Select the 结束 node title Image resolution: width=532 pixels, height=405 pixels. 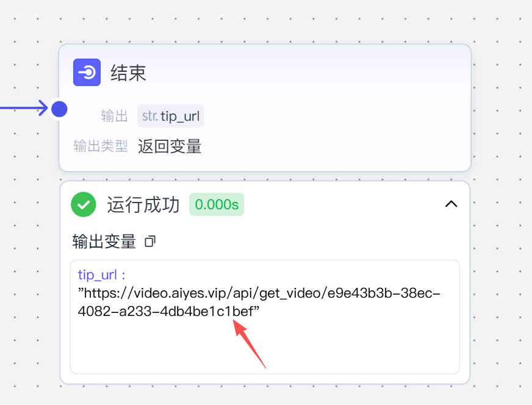tap(128, 73)
